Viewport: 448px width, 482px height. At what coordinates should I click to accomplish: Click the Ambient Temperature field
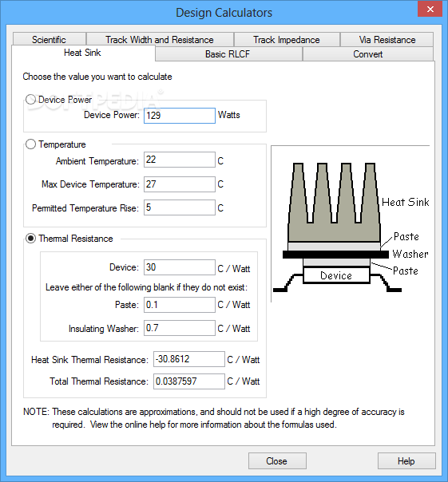180,160
